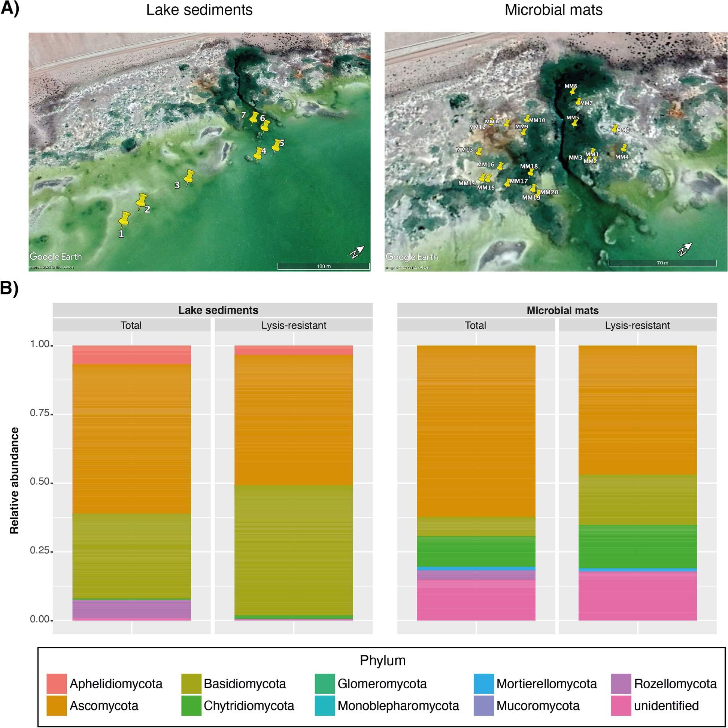
Task: Click the panel A) label
Action: [x=9, y=8]
